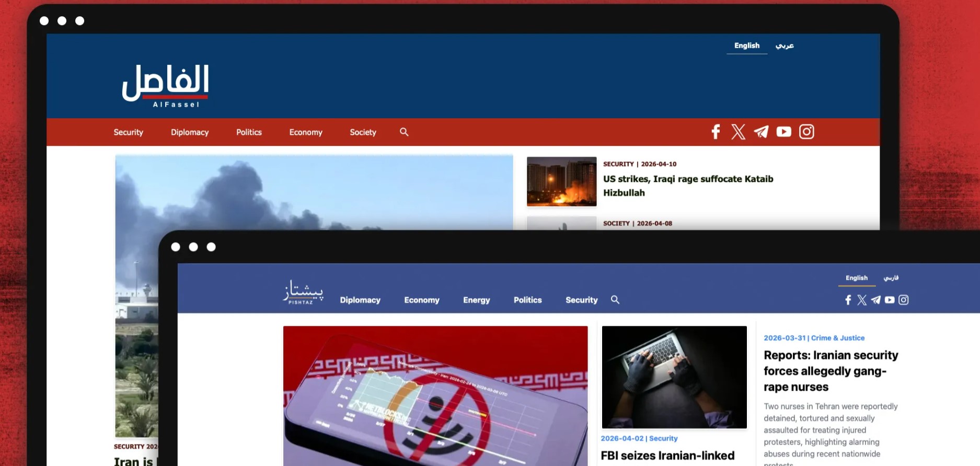Click 'Two nurses in Tehran' article summary text

(x=831, y=434)
